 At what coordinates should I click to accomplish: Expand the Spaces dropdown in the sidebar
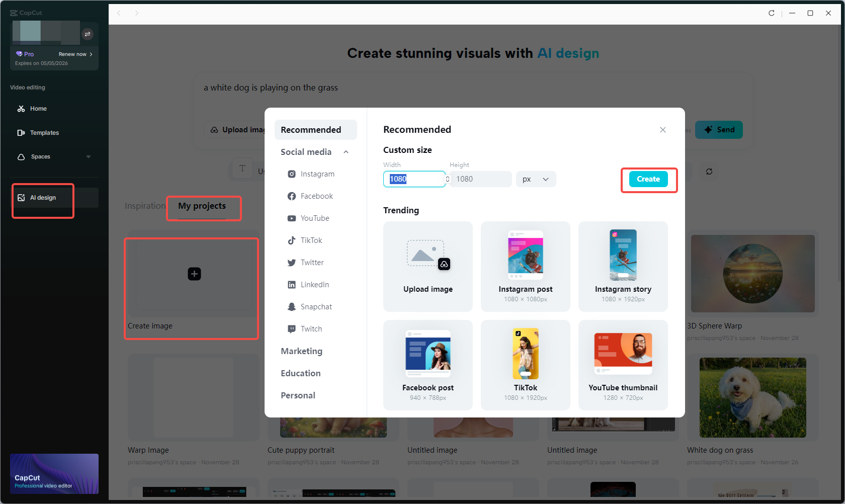click(89, 156)
